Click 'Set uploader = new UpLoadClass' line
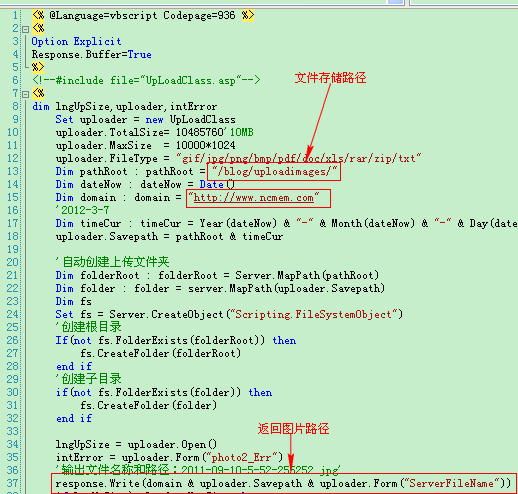The width and height of the screenshot is (518, 494). click(145, 120)
